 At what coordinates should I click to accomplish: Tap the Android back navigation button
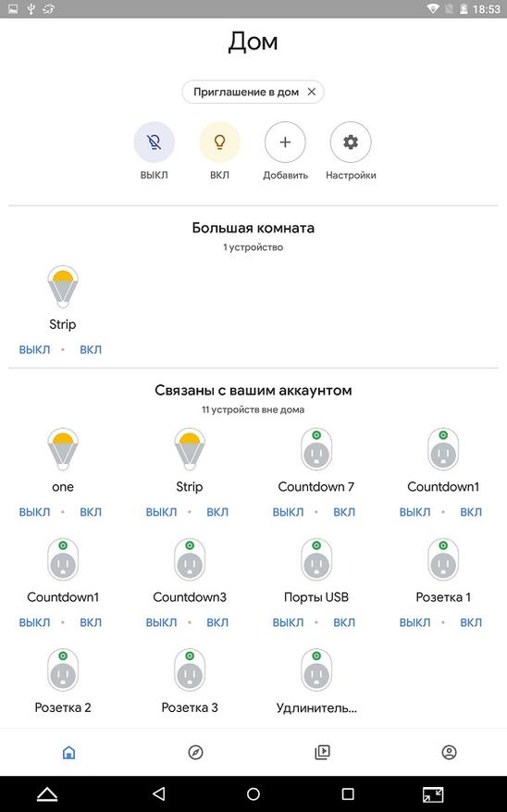point(159,793)
